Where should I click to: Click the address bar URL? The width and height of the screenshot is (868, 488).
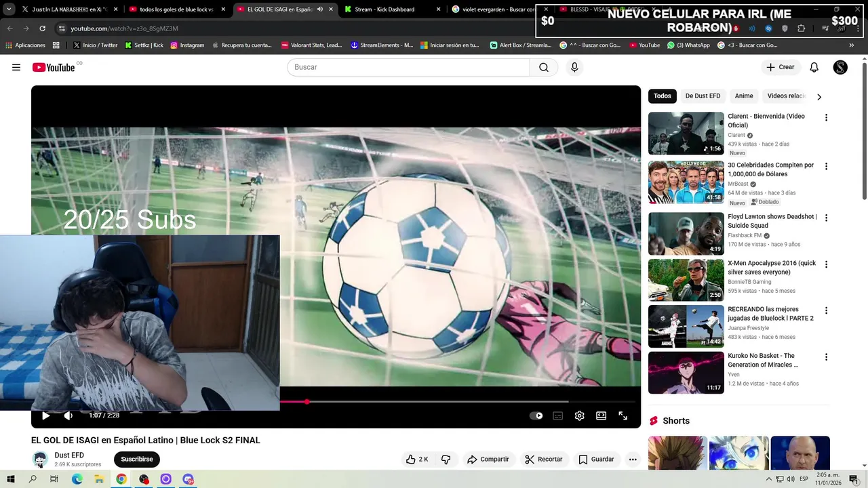tap(124, 28)
